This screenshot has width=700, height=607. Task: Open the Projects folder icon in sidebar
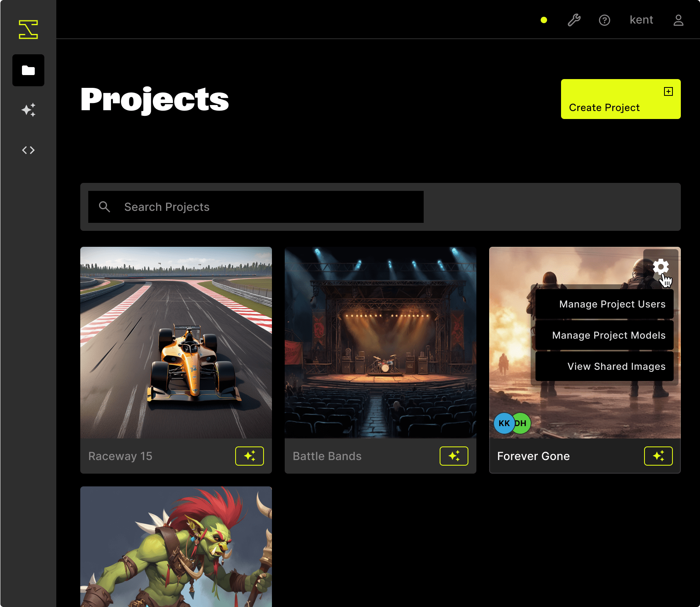28,70
